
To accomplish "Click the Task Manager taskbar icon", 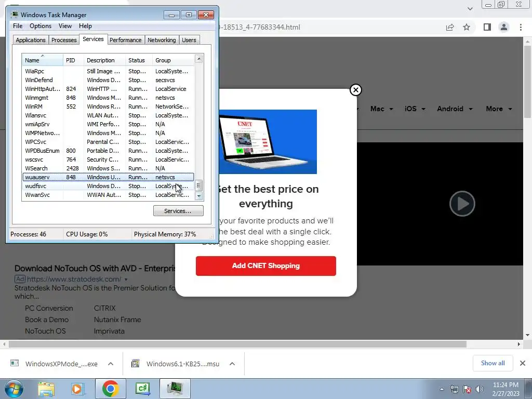I will tap(175, 389).
